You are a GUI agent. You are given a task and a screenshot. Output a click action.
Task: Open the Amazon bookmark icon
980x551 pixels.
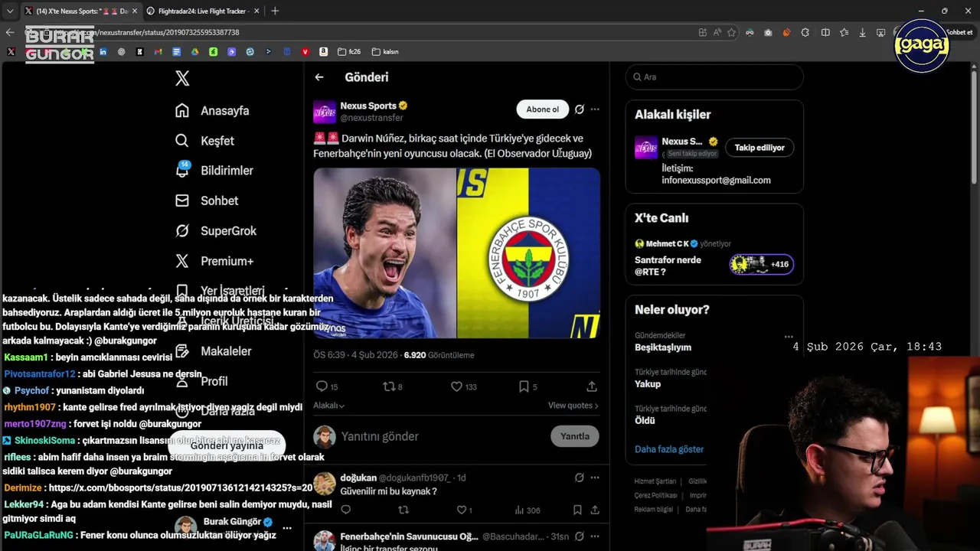coord(324,52)
